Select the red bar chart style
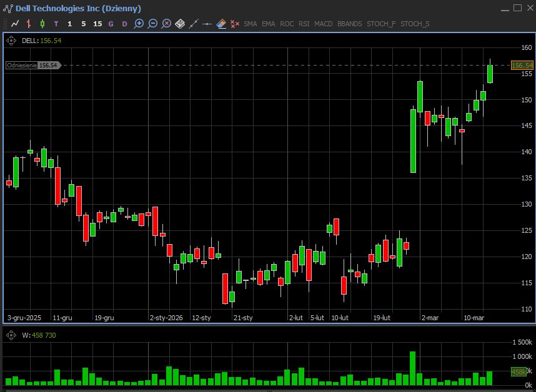536x392 pixels. (29, 24)
